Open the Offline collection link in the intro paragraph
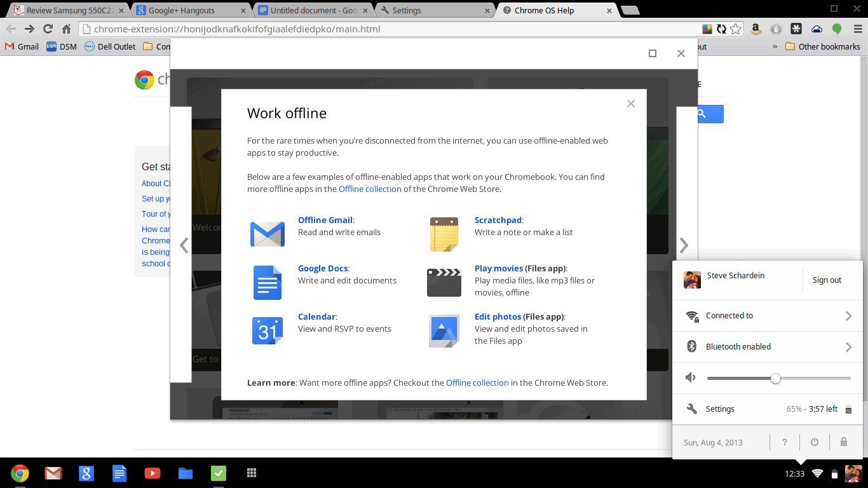 pos(370,189)
